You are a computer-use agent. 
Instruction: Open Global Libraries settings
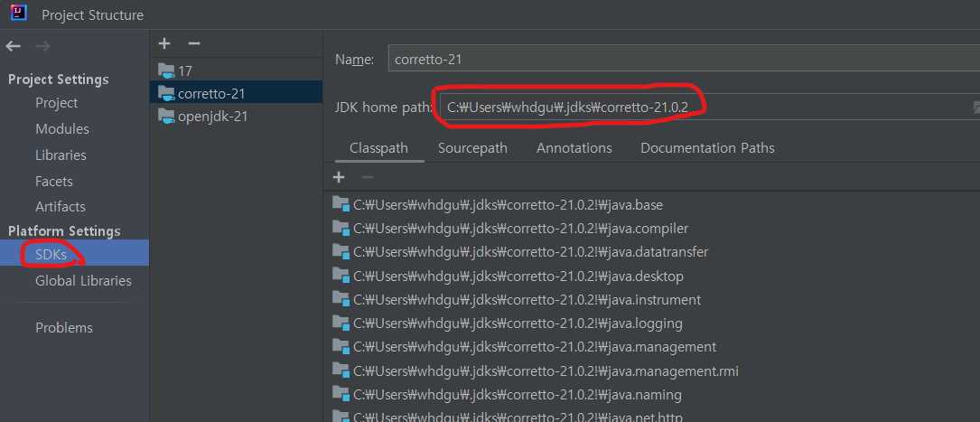(83, 281)
